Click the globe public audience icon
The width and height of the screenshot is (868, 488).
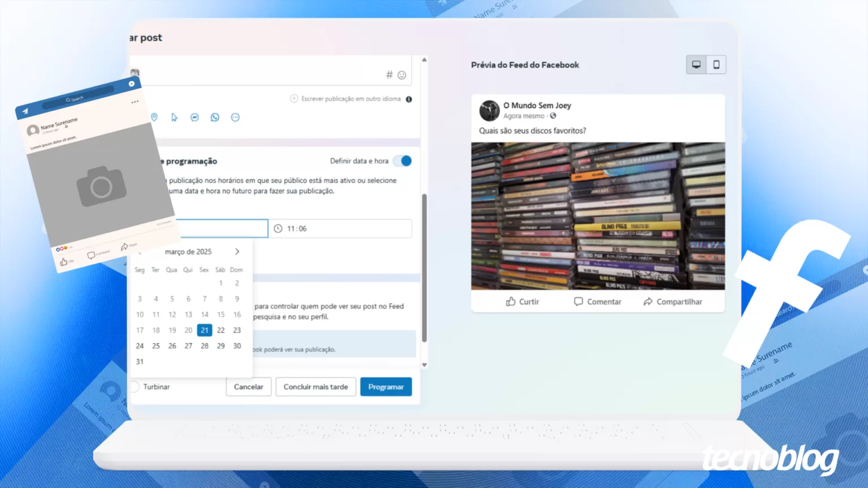pyautogui.click(x=553, y=116)
